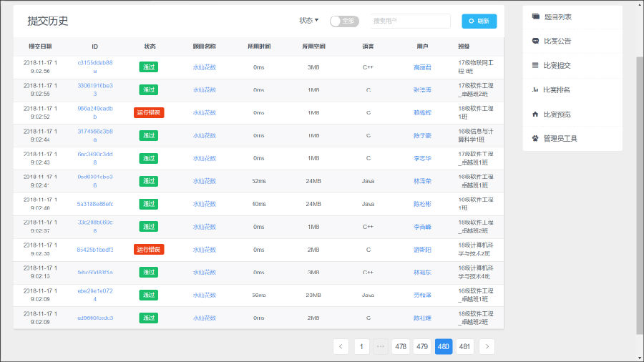This screenshot has height=362, width=644.
Task: Click the 题目列表 sidebar icon
Action: (535, 17)
